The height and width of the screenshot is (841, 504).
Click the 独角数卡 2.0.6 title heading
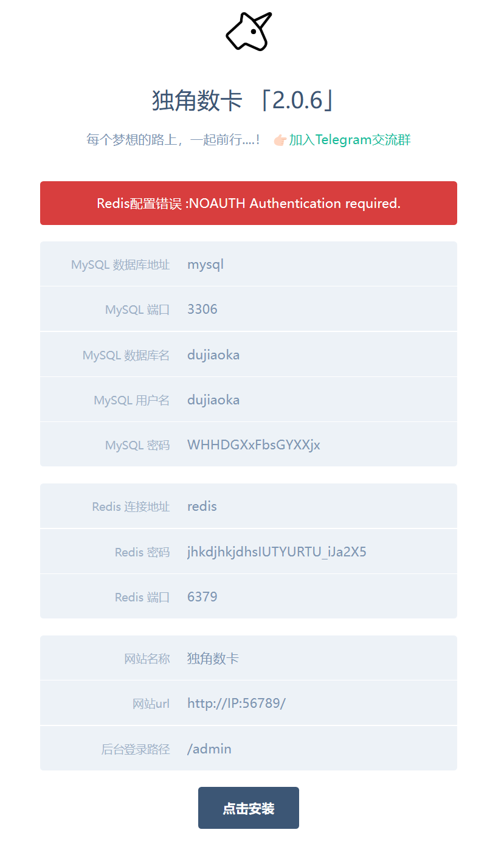coord(243,100)
